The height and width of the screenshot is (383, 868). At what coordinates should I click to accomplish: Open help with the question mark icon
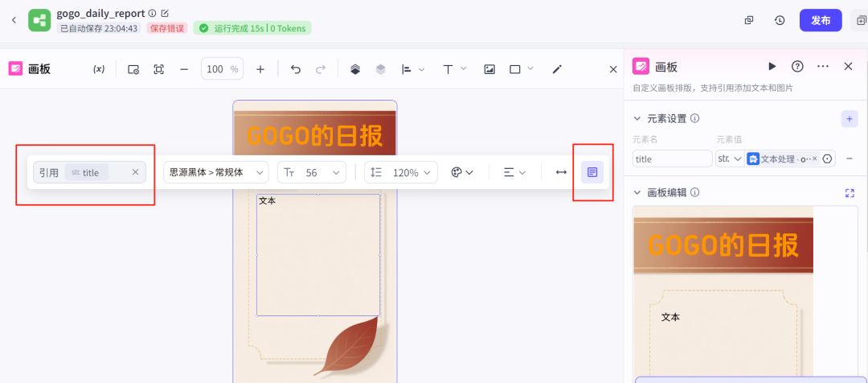click(797, 67)
